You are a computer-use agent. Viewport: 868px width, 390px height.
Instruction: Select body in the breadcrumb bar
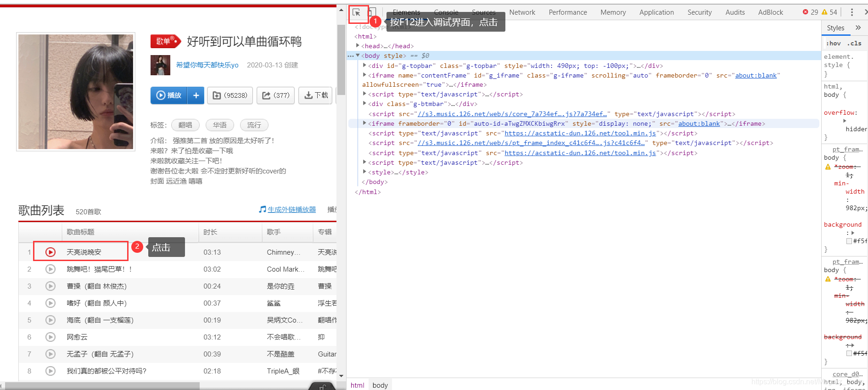tap(380, 385)
